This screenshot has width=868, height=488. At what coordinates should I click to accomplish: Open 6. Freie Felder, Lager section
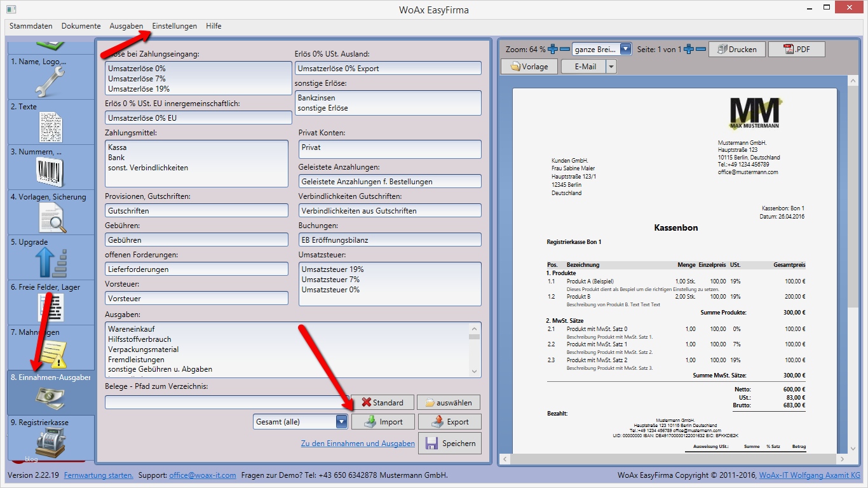click(51, 302)
